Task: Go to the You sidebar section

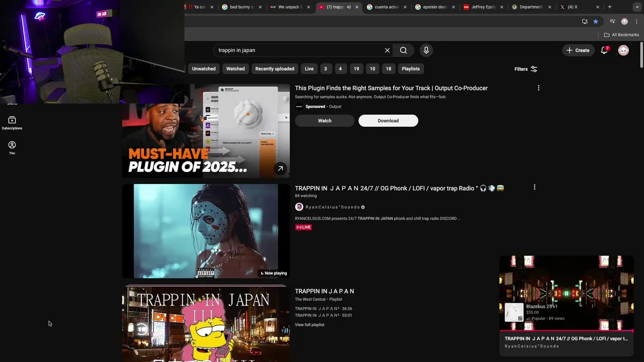Action: point(12,148)
